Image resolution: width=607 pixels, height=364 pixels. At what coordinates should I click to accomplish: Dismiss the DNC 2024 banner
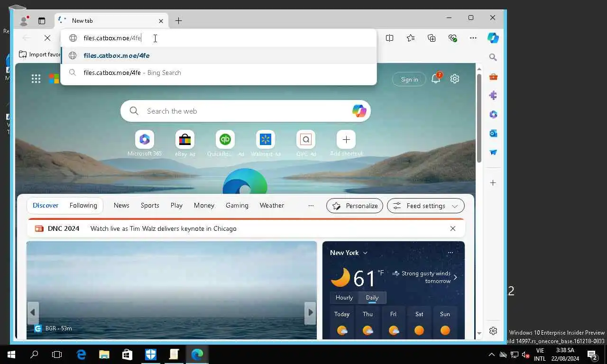(453, 228)
